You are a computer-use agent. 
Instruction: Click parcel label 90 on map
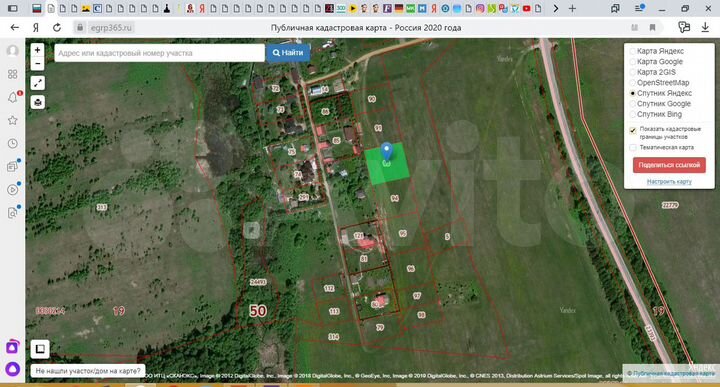[x=372, y=99]
